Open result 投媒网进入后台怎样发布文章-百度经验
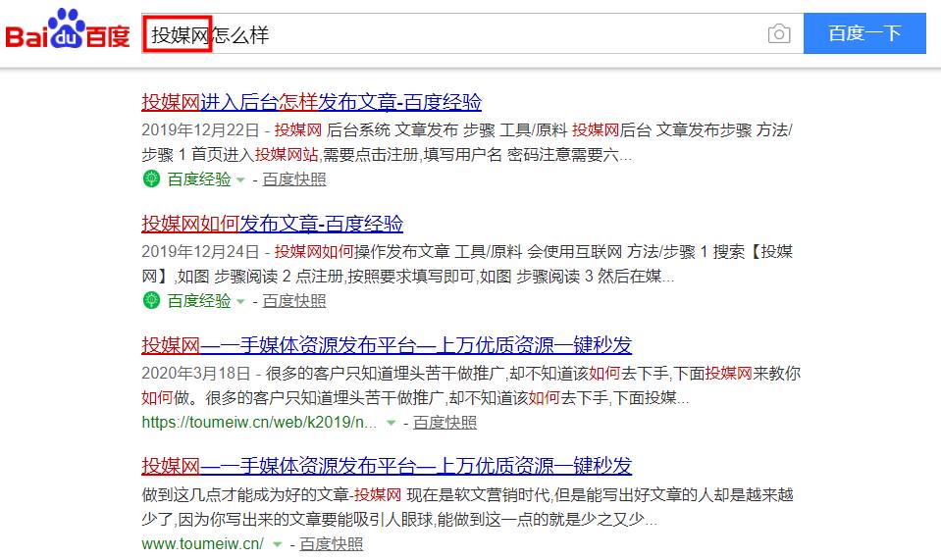Screen dimensions: 941x560 [311, 102]
